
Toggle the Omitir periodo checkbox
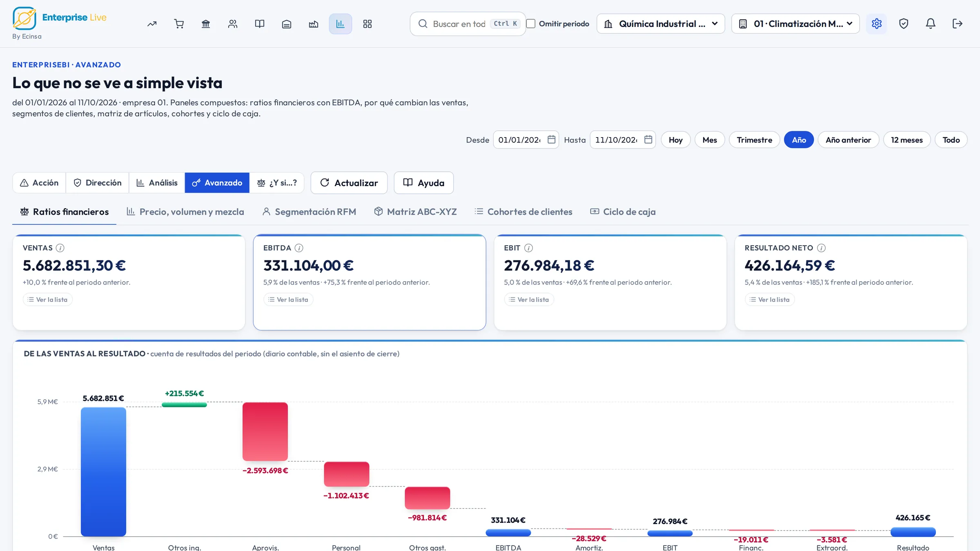click(531, 24)
